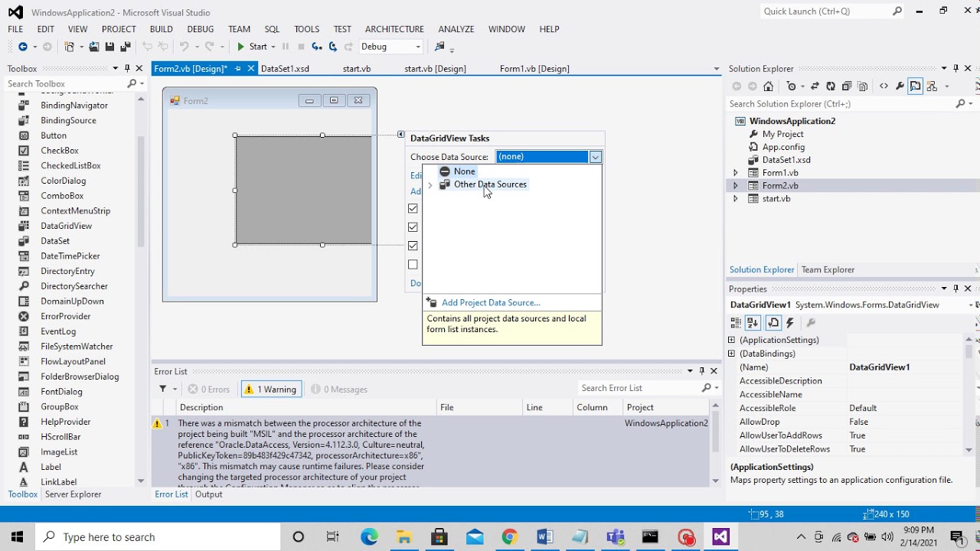Screen dimensions: 980x551
Task: Select DateTimePicker in the Toolbox
Action: coord(70,256)
